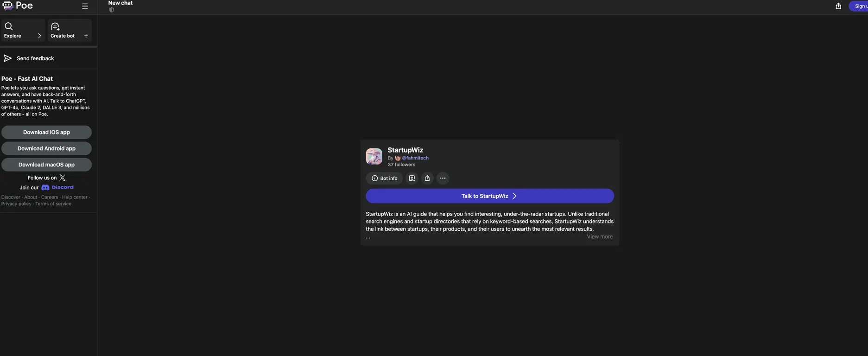This screenshot has width=868, height=356.
Task: Click the Poe - Fast AI Chat heading
Action: pyautogui.click(x=27, y=79)
